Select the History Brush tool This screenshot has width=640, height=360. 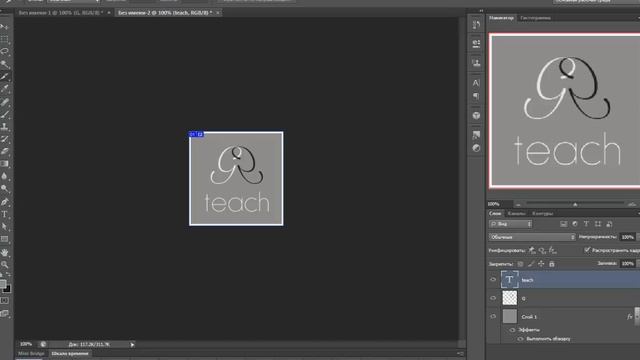(x=4, y=139)
